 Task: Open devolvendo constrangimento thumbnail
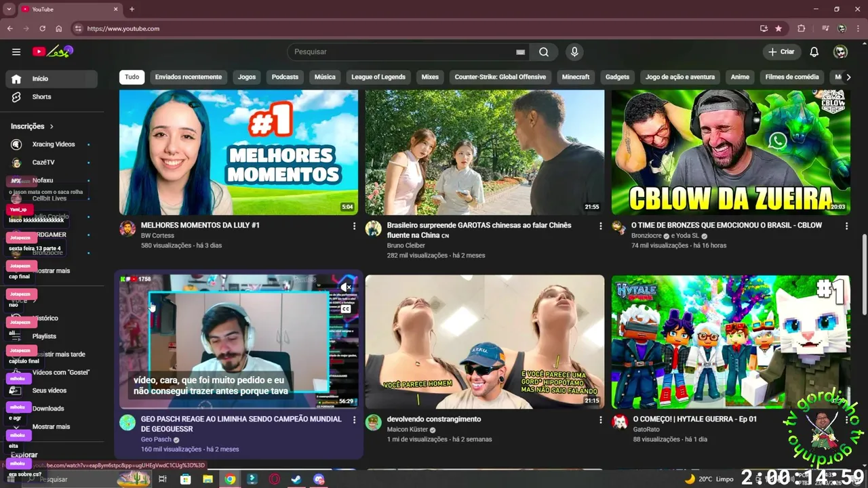(485, 342)
